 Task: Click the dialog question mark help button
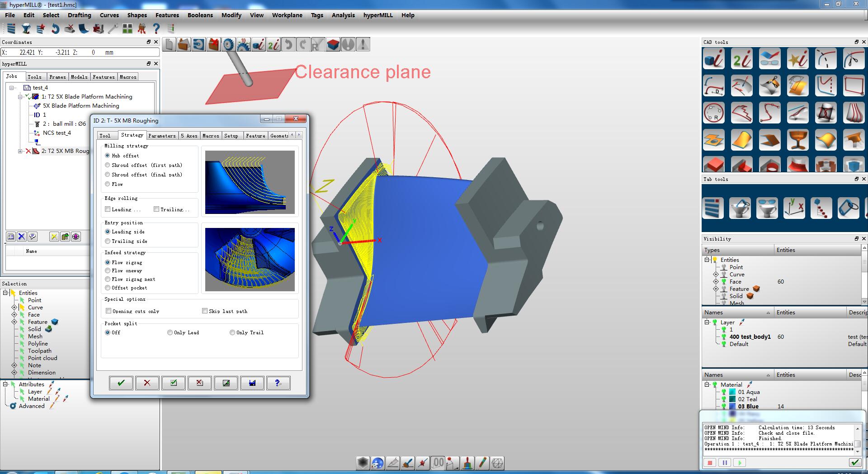[x=278, y=383]
